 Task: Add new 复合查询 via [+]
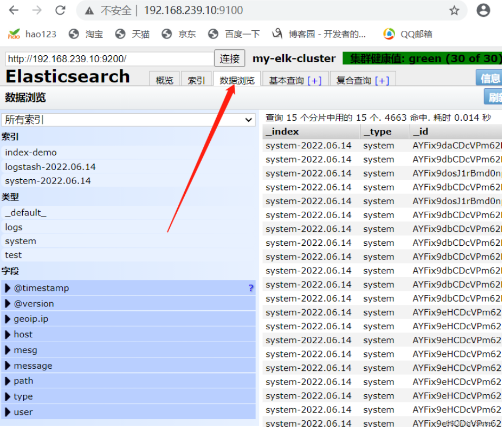pos(382,80)
